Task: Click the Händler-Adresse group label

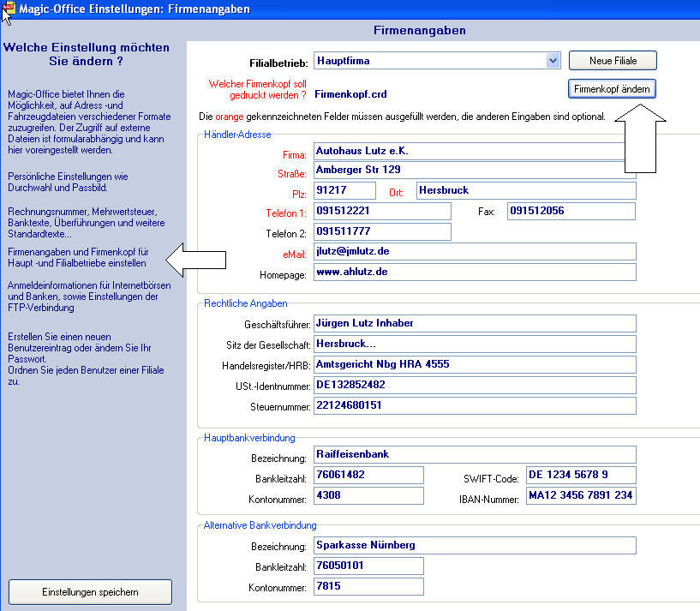Action: 237,135
